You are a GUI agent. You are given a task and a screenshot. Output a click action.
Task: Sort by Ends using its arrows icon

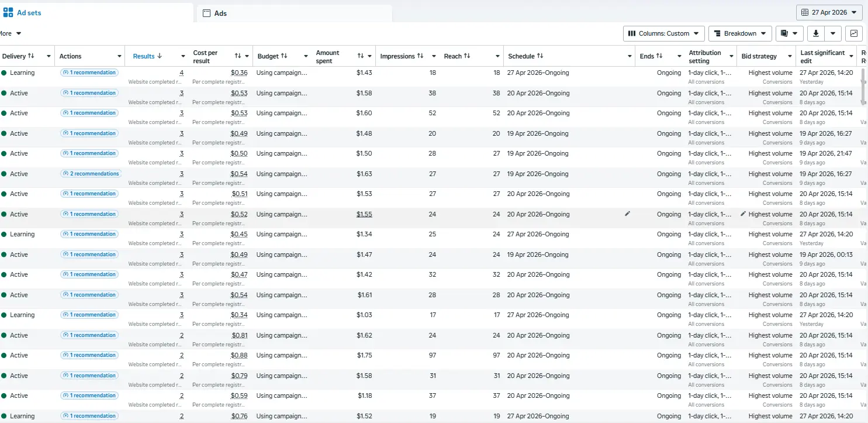[x=659, y=56]
